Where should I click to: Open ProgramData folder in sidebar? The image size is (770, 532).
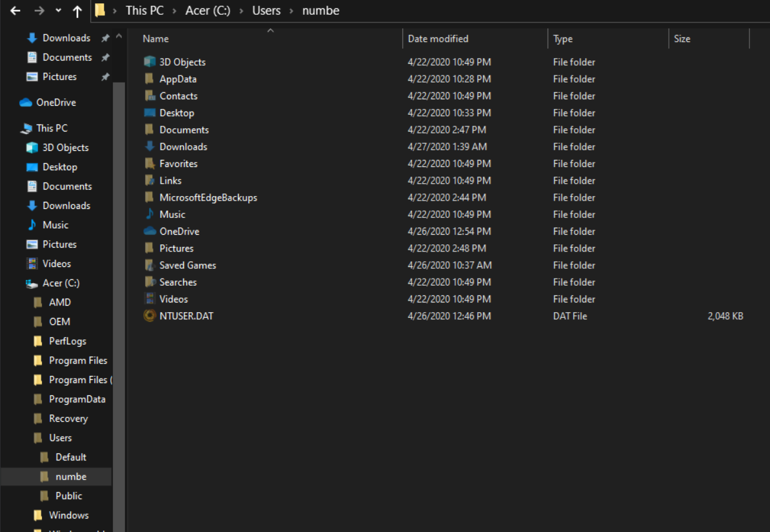click(77, 399)
